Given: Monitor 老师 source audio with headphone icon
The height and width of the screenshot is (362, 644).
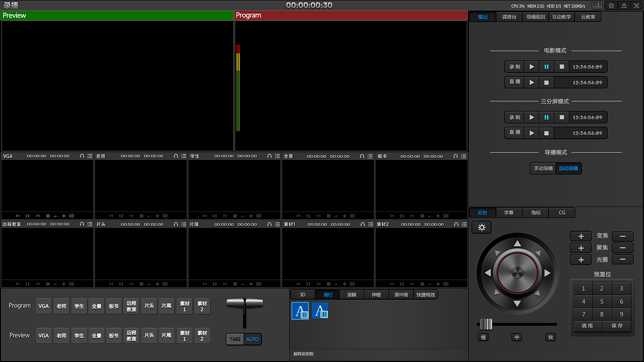Looking at the screenshot, I should click(176, 156).
